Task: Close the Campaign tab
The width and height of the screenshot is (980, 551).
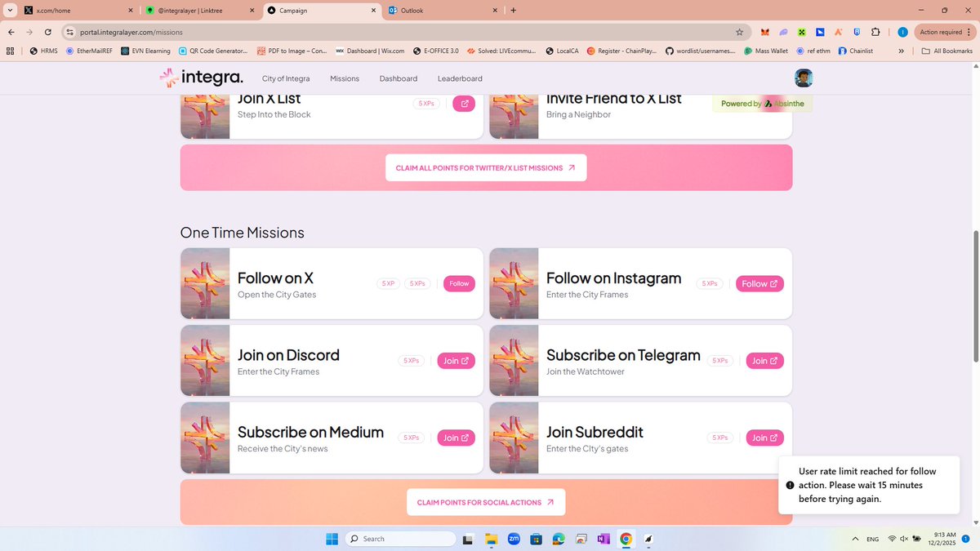Action: pyautogui.click(x=374, y=11)
